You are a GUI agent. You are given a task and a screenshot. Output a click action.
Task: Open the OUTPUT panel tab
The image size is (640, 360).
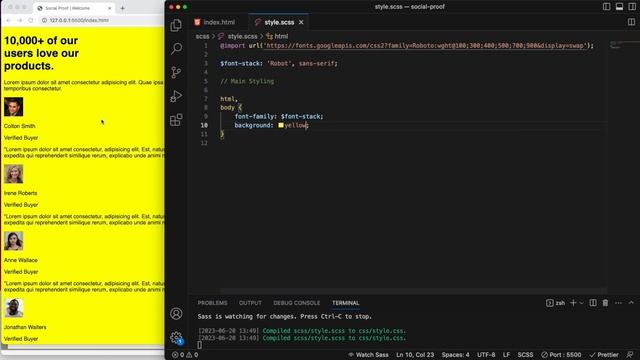click(x=250, y=303)
